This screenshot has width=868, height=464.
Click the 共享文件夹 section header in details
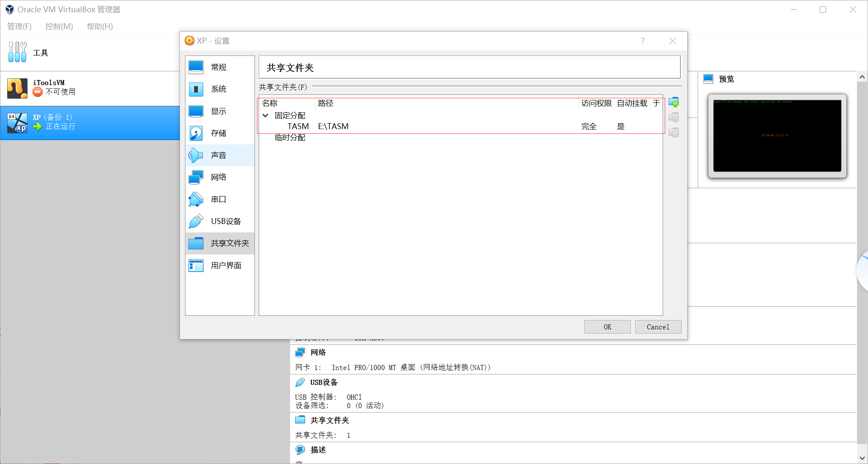(x=329, y=420)
